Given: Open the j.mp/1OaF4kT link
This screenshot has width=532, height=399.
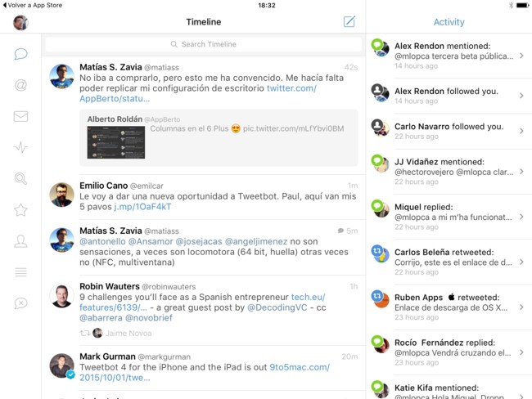Looking at the screenshot, I should (x=142, y=207).
